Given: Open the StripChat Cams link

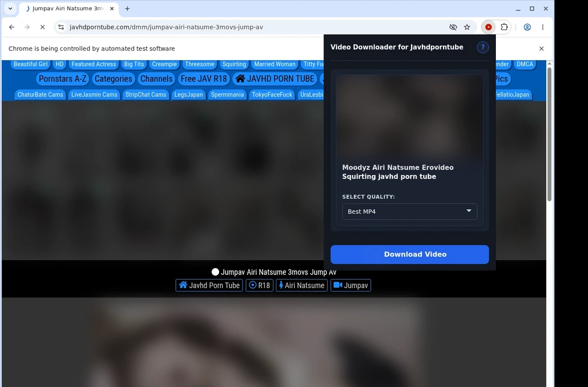Looking at the screenshot, I should pos(146,95).
